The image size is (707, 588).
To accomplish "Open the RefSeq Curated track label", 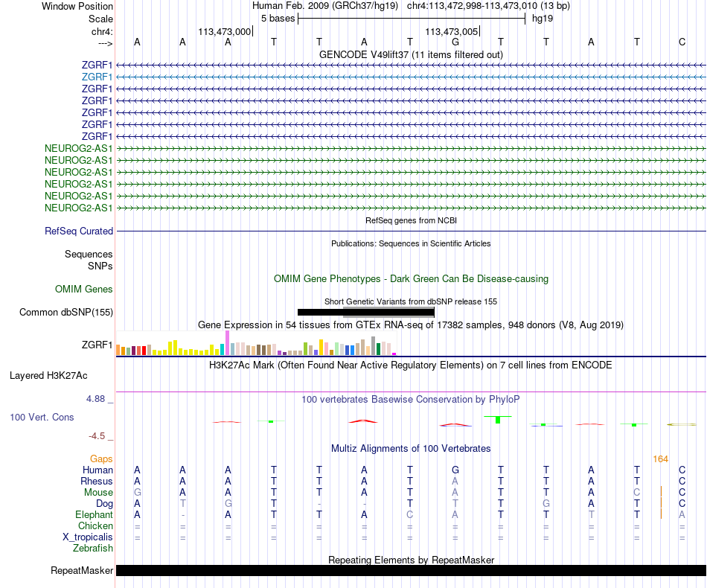I will pyautogui.click(x=79, y=231).
